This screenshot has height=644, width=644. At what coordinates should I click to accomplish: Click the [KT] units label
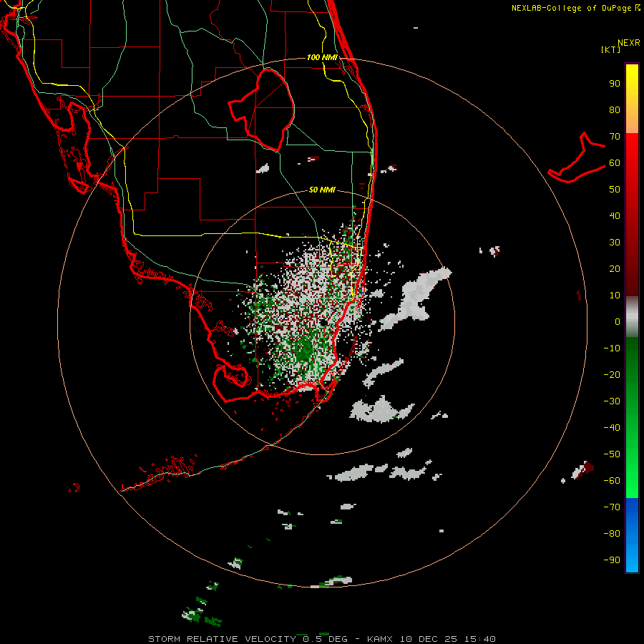pyautogui.click(x=611, y=49)
